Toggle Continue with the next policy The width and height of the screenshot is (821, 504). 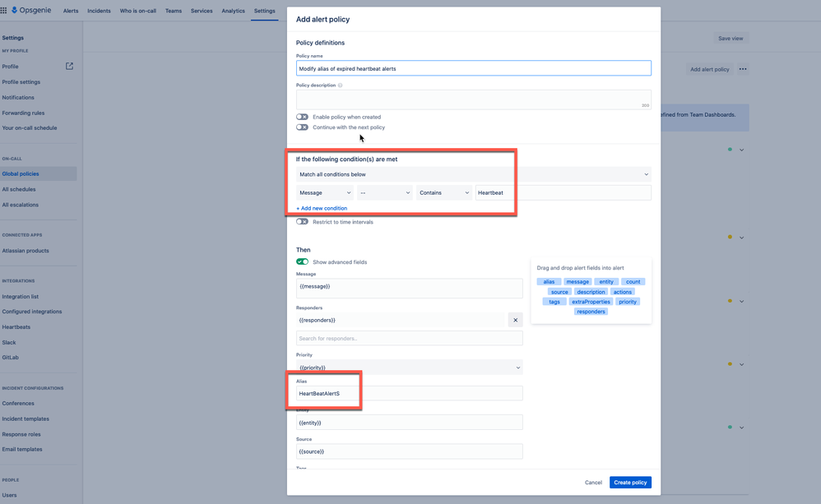click(302, 127)
